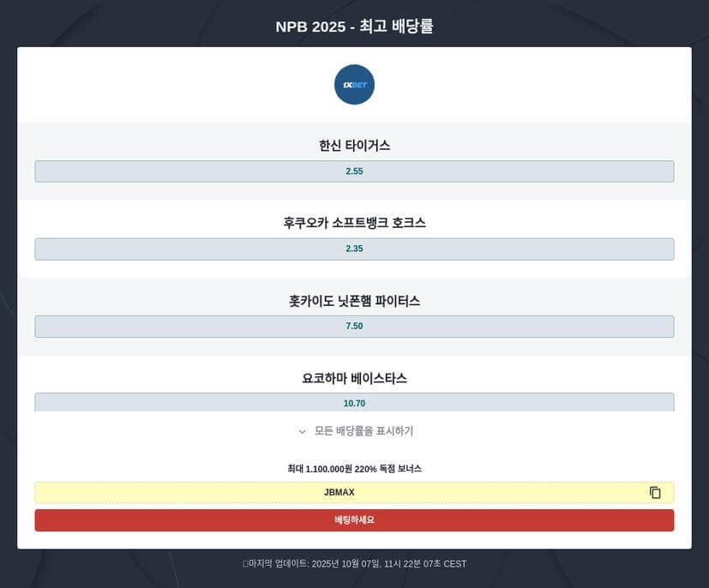Click the 요코하마 베이스타스 team name
Screen dimensions: 709x588
coord(354,378)
